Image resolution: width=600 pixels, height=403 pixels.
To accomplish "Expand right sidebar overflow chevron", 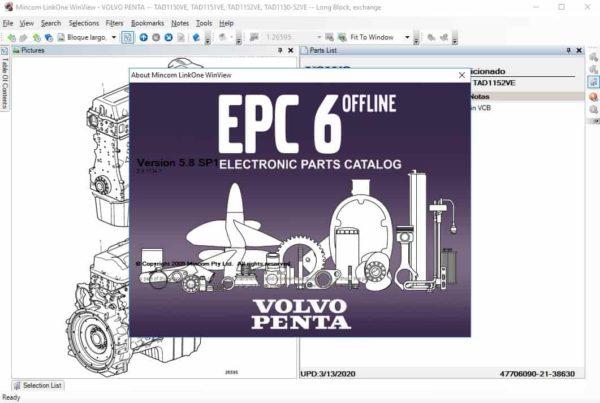I will pos(595,121).
